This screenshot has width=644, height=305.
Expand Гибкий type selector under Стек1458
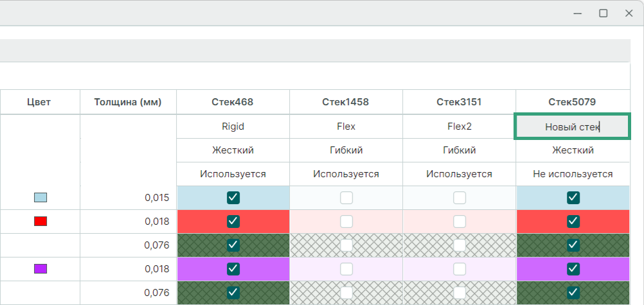pos(346,150)
